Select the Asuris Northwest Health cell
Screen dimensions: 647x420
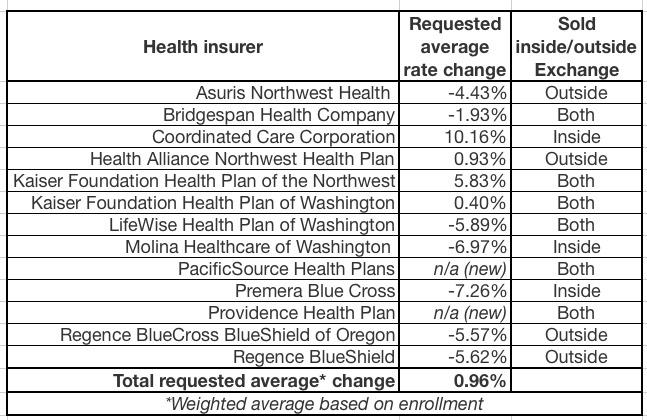pos(292,93)
